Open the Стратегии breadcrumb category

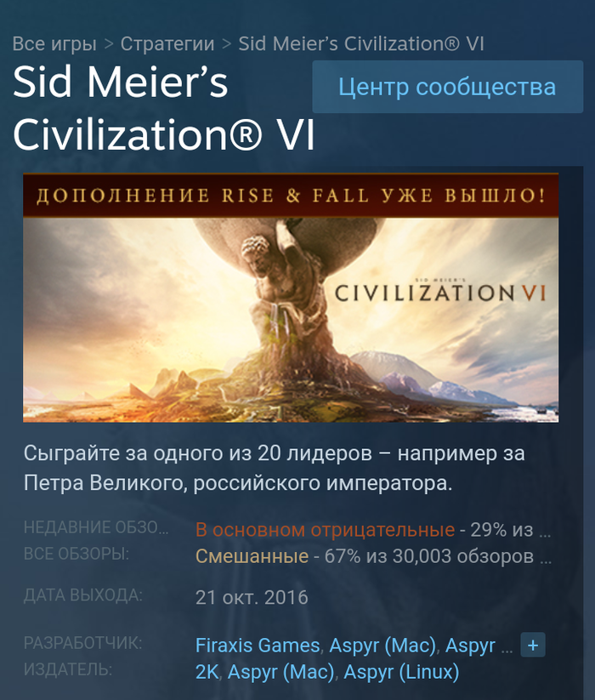[x=167, y=43]
